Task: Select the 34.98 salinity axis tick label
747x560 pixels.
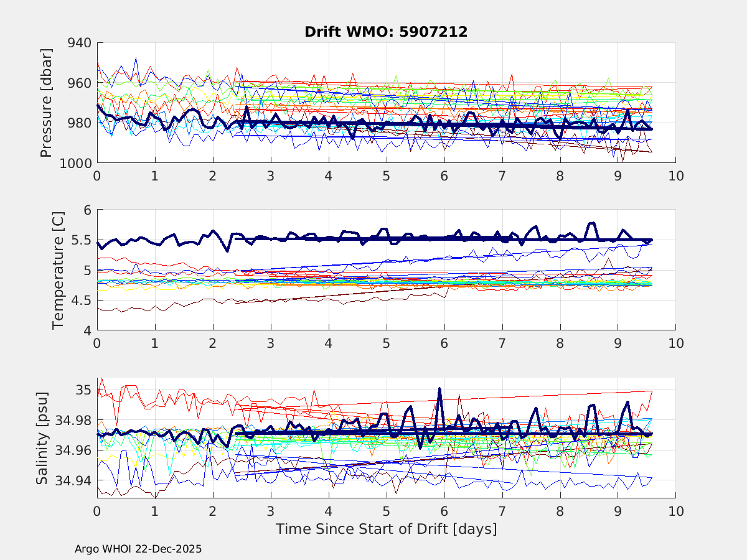Action: (x=74, y=421)
